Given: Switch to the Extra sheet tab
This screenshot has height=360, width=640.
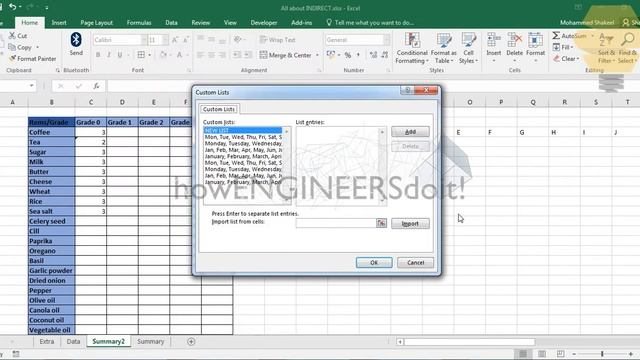Looking at the screenshot, I should (47, 342).
